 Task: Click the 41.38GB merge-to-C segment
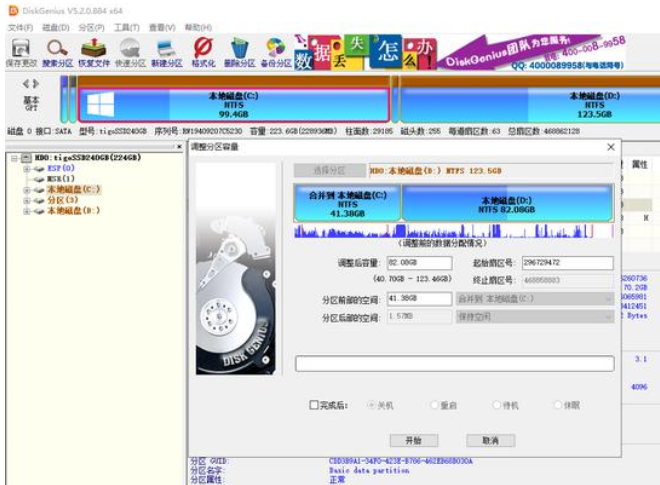tap(347, 203)
